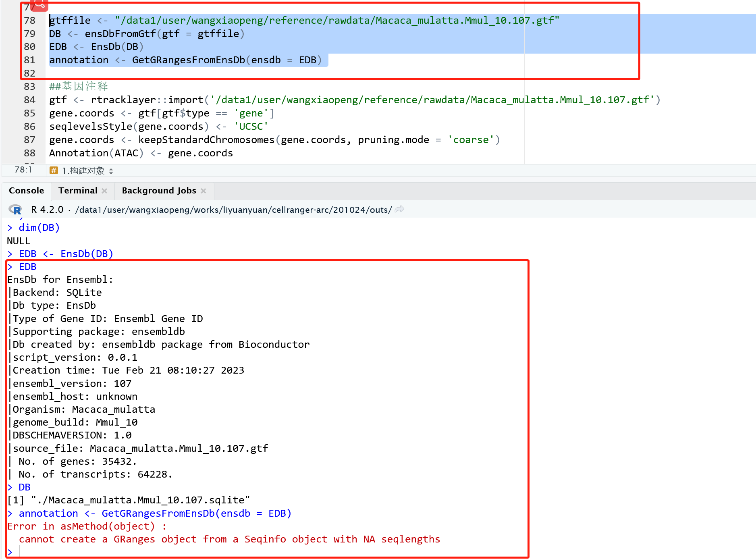Viewport: 756px width, 559px height.
Task: Click the up-down chevron beside 1.构建对象
Action: [112, 170]
